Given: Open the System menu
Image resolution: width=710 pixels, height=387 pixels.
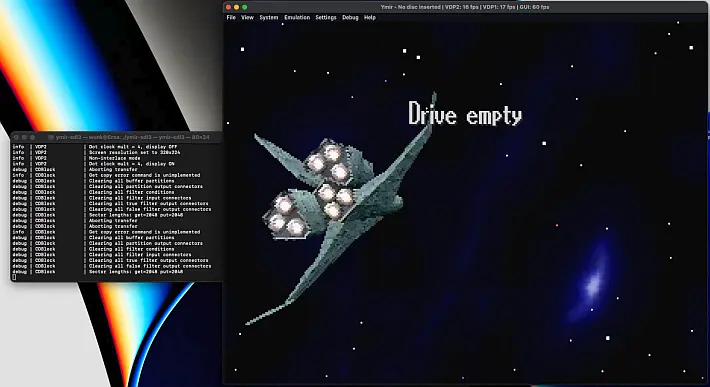Looking at the screenshot, I should (269, 18).
